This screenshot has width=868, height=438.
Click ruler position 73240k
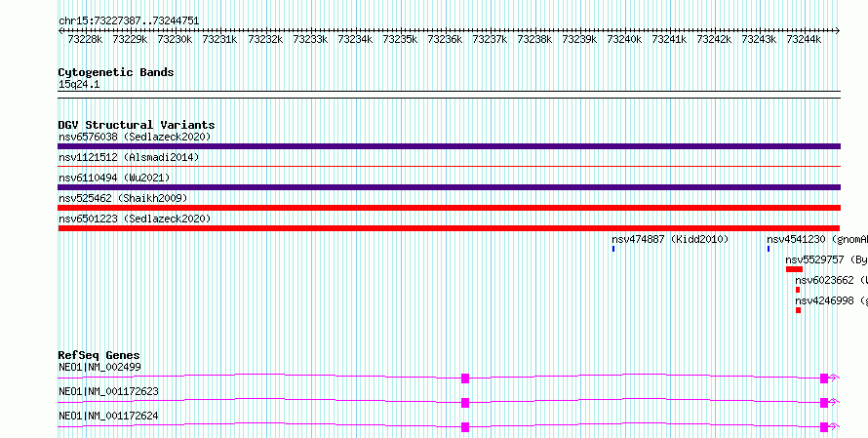(624, 39)
